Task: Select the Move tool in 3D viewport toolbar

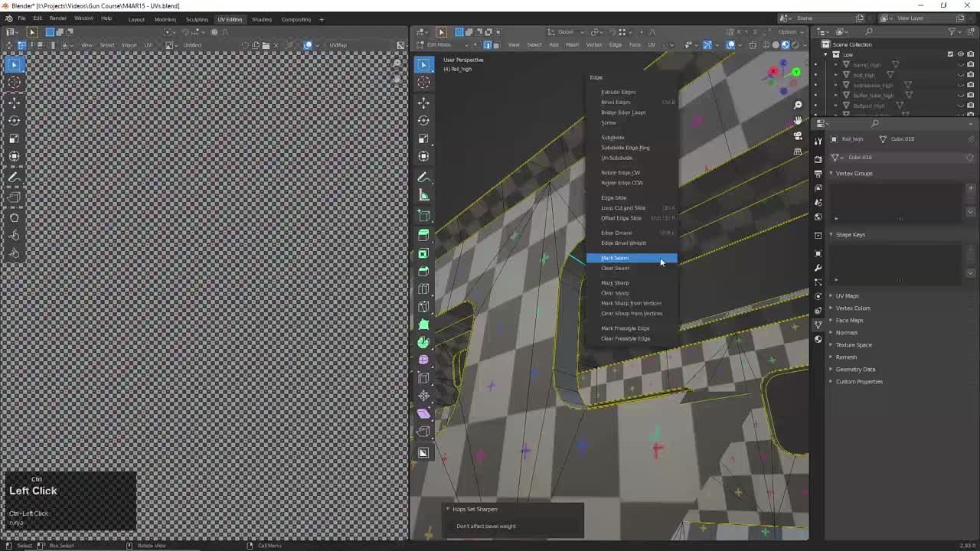Action: [x=423, y=102]
